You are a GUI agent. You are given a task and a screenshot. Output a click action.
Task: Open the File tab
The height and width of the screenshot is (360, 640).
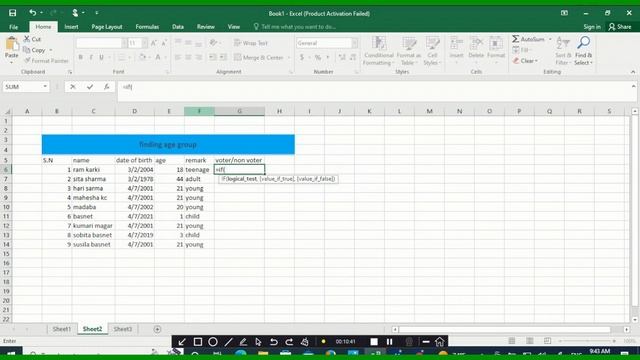[13, 27]
